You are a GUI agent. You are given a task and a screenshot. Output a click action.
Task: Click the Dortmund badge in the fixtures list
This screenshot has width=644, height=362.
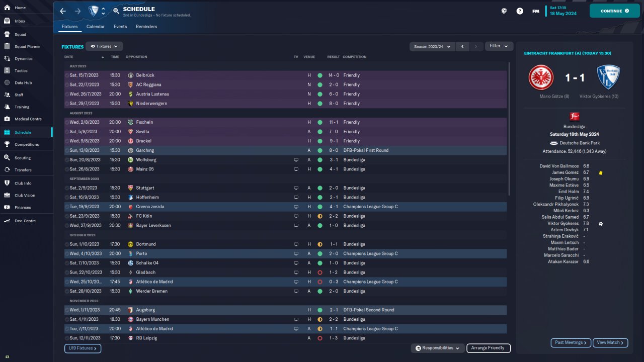click(130, 244)
